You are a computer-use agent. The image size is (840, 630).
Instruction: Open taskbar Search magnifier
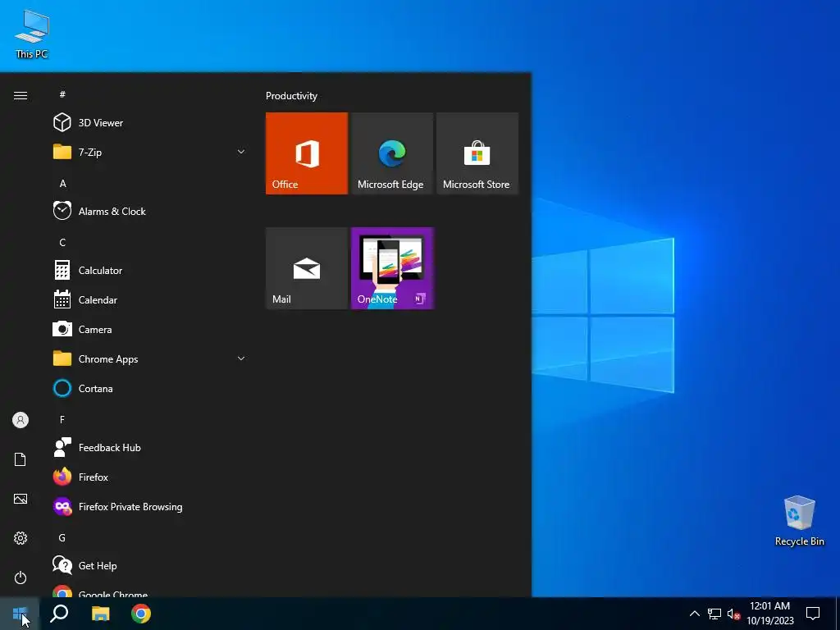[x=59, y=614]
